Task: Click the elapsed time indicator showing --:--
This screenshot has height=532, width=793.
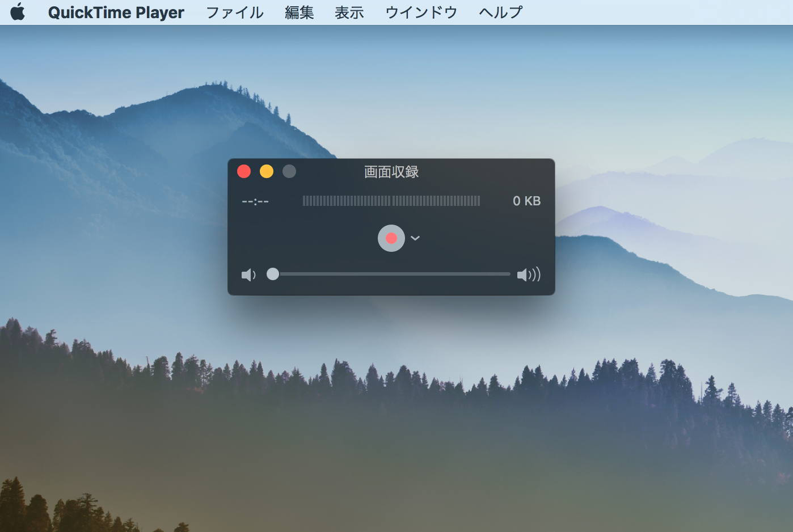Action: [x=255, y=201]
